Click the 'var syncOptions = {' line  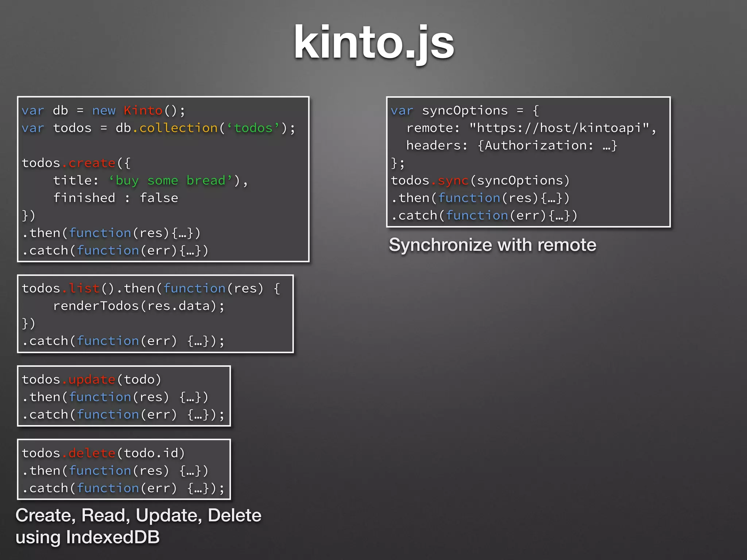pos(465,110)
